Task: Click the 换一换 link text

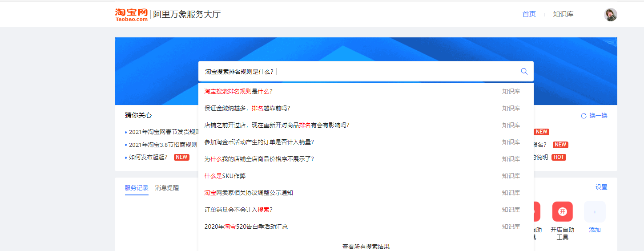Action: click(x=598, y=116)
